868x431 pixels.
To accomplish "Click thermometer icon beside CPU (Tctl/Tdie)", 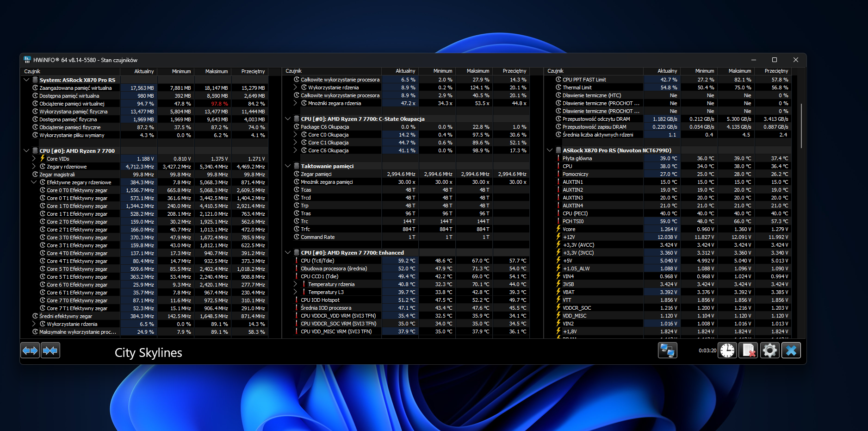I will (297, 260).
